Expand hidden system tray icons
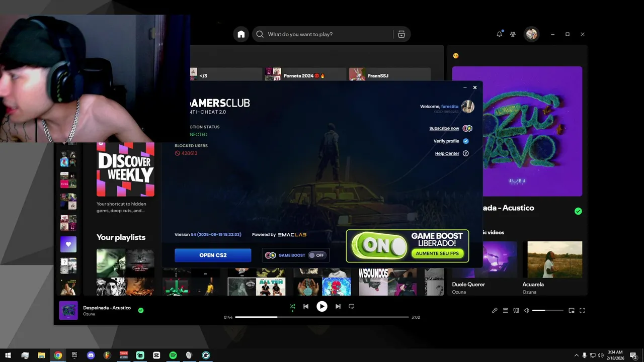Screen dimensions: 644x362 (x=576, y=355)
